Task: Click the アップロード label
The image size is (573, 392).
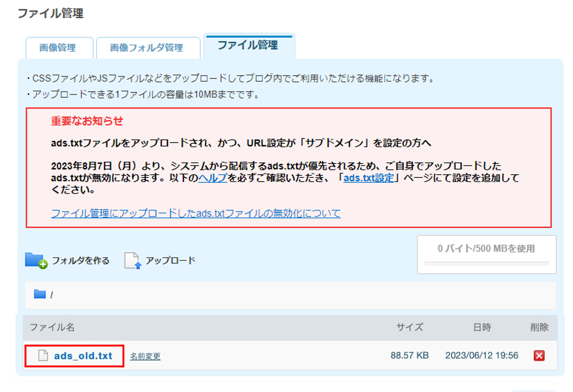Action: (170, 261)
